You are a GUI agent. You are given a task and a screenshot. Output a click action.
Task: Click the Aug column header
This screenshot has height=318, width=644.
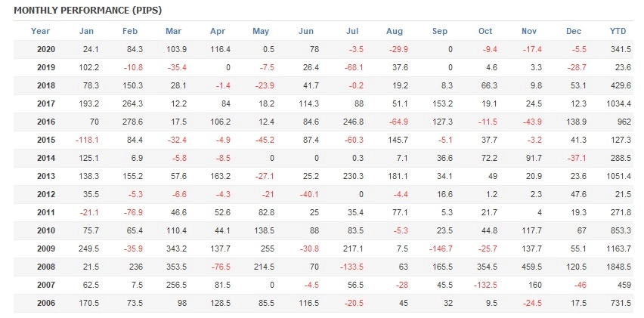(x=394, y=31)
